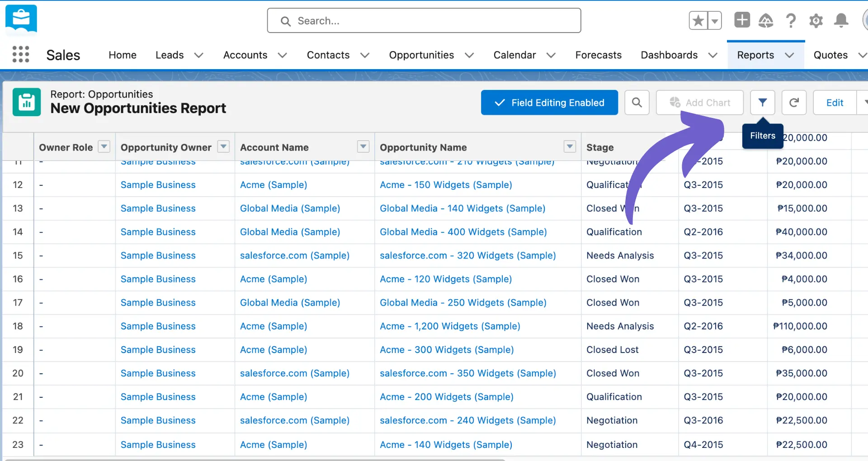
Task: Click the horizontal scrollbar below the report table
Action: tap(255, 459)
